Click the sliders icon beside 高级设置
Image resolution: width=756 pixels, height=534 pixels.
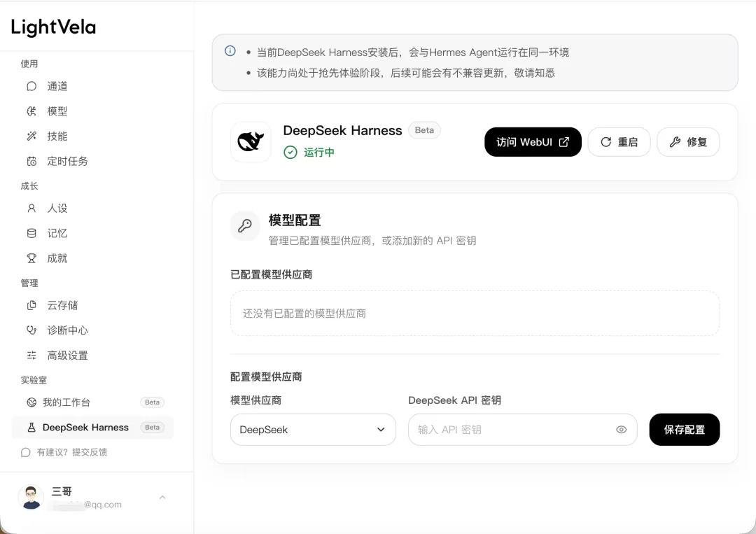click(31, 356)
